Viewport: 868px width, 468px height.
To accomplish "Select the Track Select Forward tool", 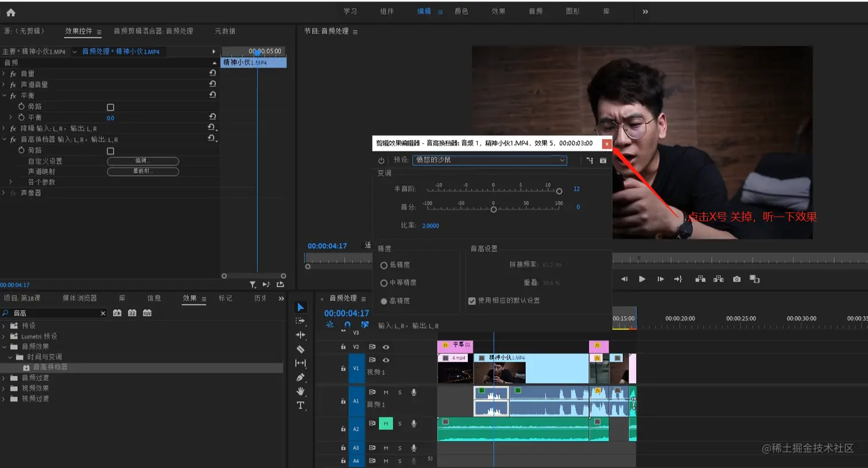I will click(x=300, y=321).
